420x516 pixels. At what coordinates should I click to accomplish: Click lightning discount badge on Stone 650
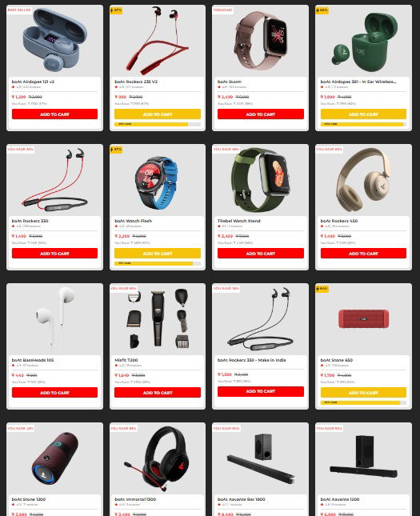pos(322,289)
